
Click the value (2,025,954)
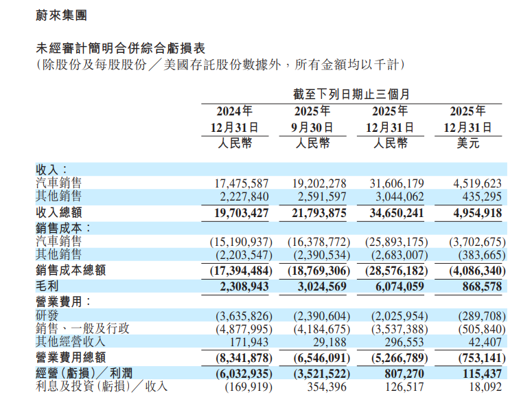[x=400, y=317]
